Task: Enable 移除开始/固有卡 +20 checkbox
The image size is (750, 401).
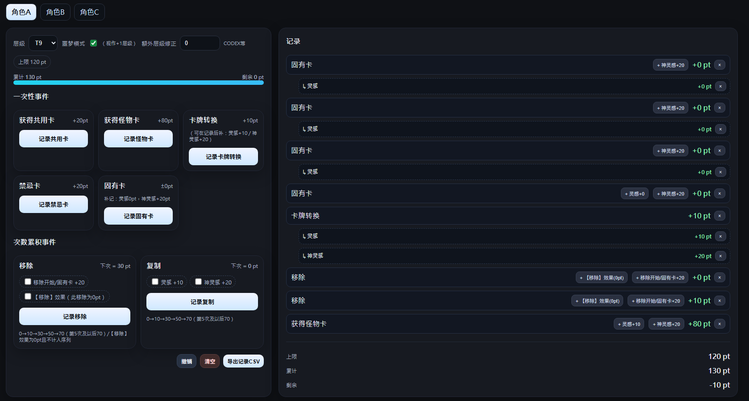Action: coord(28,282)
